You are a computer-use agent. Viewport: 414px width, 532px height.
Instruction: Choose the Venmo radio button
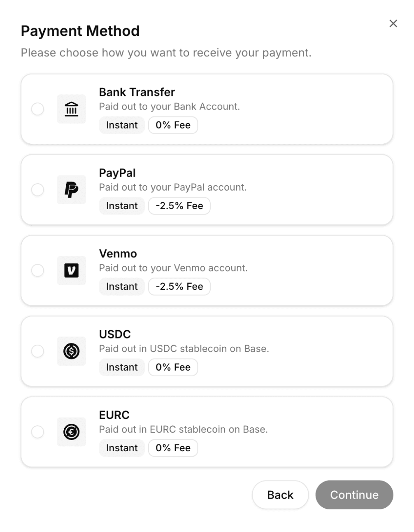click(x=37, y=271)
